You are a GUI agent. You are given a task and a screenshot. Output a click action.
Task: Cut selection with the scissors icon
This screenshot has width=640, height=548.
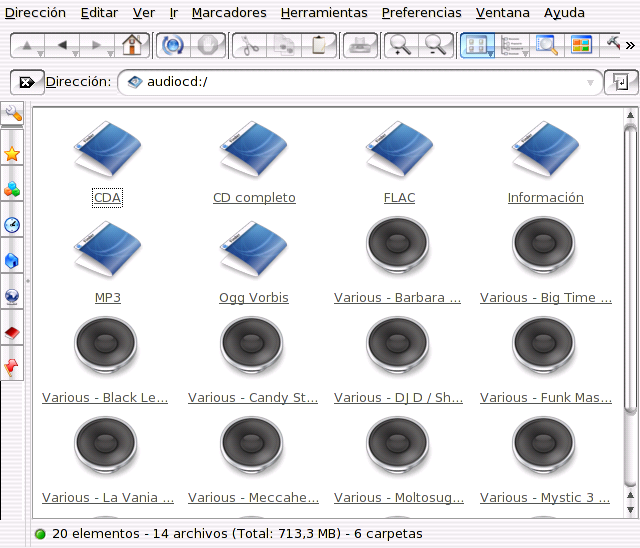tap(249, 45)
